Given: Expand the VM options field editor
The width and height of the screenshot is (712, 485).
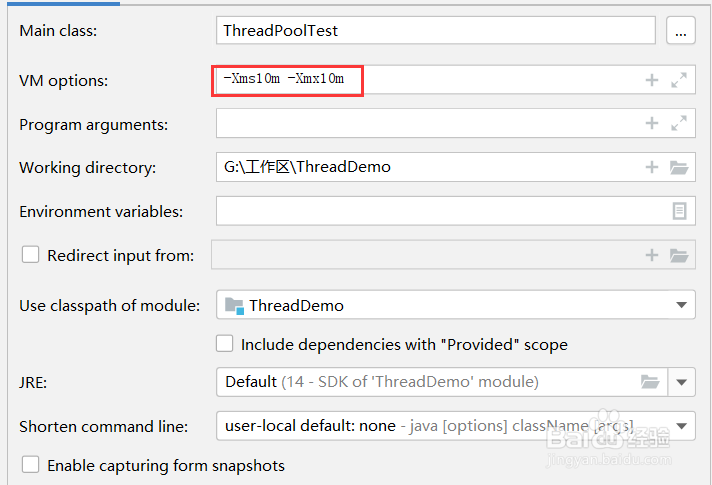Looking at the screenshot, I should pyautogui.click(x=679, y=80).
